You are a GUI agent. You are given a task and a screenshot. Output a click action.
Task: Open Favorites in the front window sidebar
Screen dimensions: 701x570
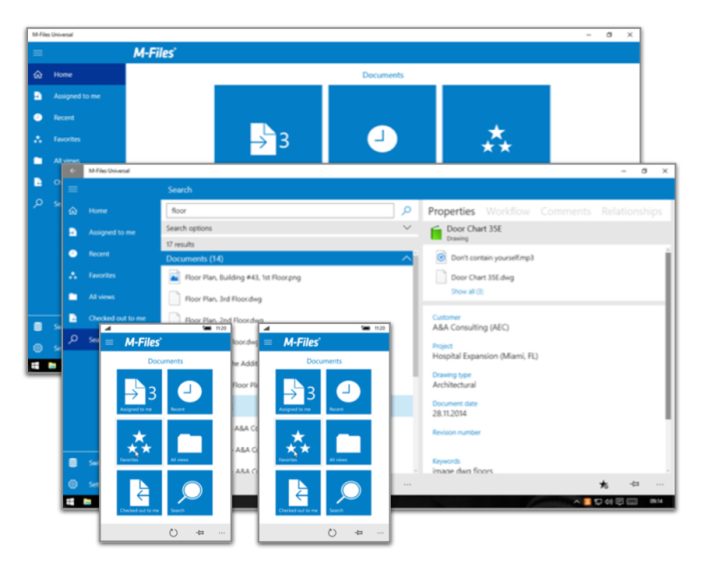(x=112, y=275)
